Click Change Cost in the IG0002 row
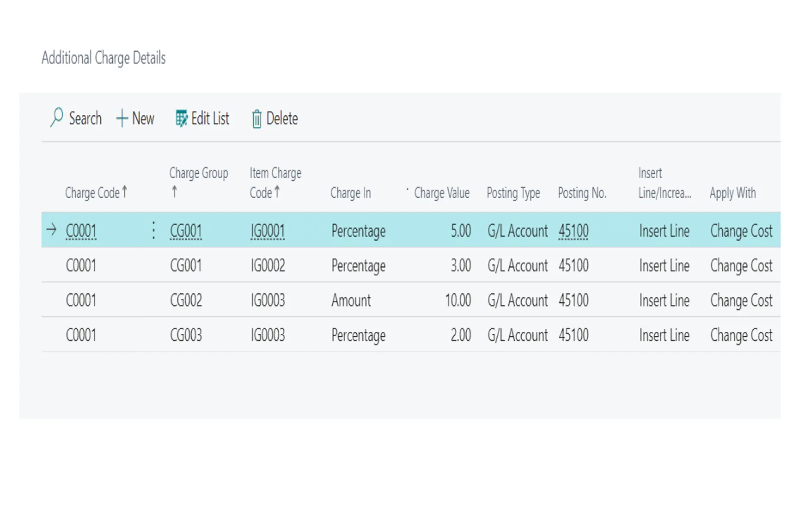Viewport: 812px width, 508px height. (741, 266)
